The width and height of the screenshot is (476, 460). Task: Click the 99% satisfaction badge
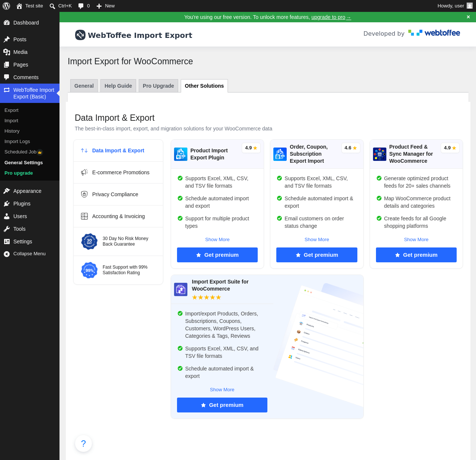pos(89,270)
